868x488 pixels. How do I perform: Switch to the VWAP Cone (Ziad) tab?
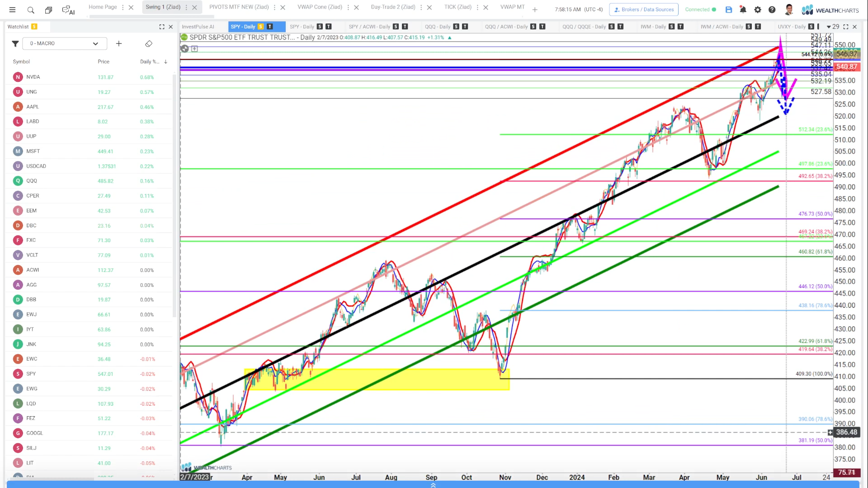pyautogui.click(x=320, y=7)
